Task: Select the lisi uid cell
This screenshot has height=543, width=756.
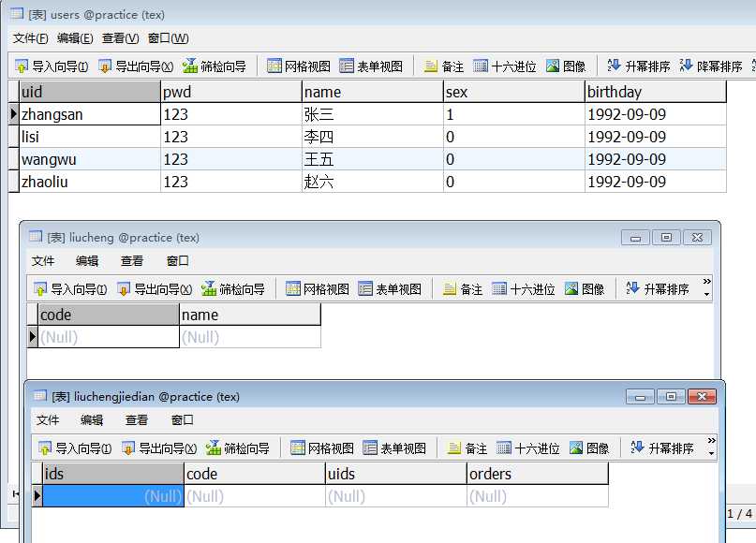Action: click(90, 137)
